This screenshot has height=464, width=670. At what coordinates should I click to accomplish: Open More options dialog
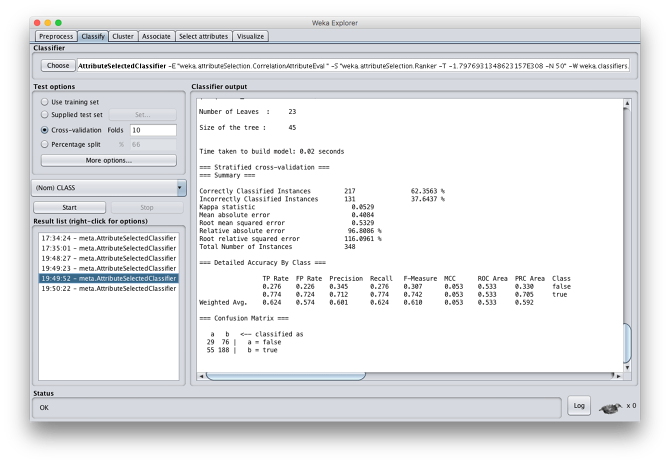click(x=108, y=160)
